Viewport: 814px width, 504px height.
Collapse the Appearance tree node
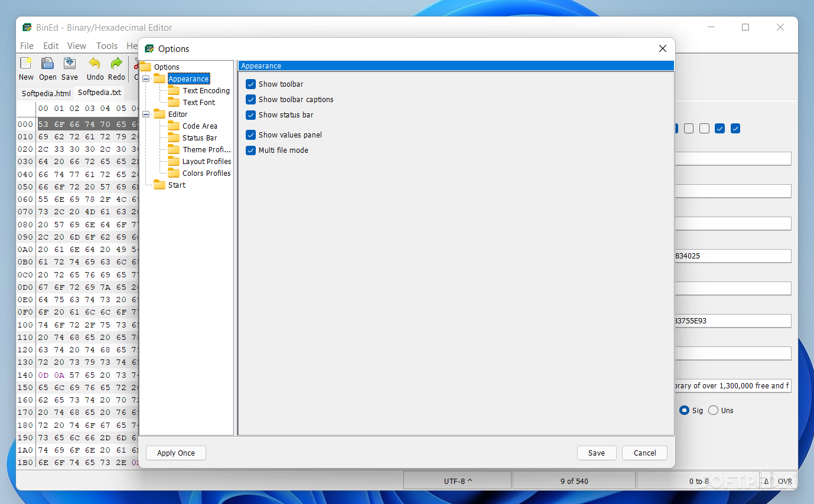pos(146,78)
